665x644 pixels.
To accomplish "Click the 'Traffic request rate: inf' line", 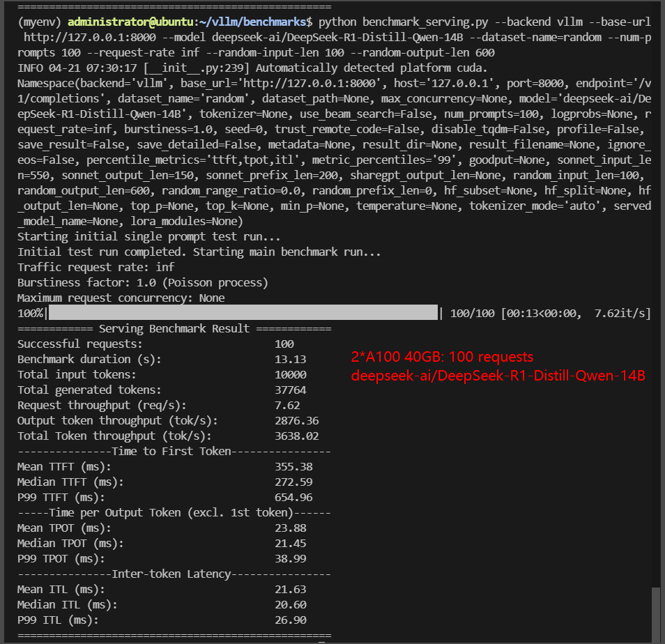I will coord(96,267).
